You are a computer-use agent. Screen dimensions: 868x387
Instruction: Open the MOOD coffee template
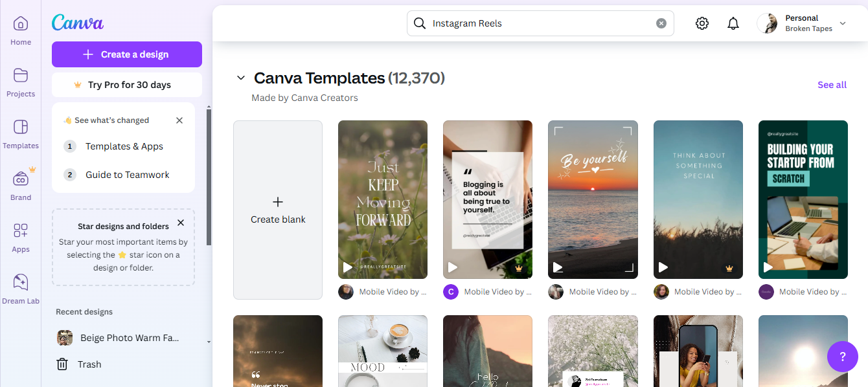(x=383, y=351)
